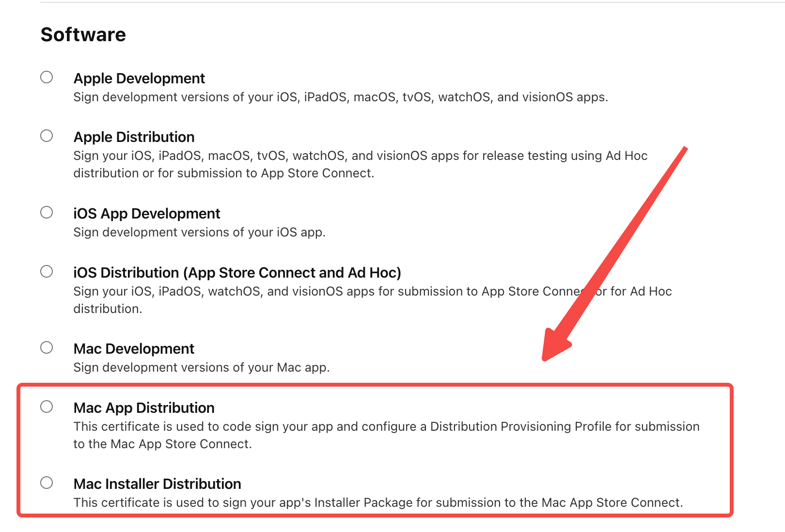Choose Mac App Distribution radio button
This screenshot has height=532, width=785.
[x=47, y=407]
